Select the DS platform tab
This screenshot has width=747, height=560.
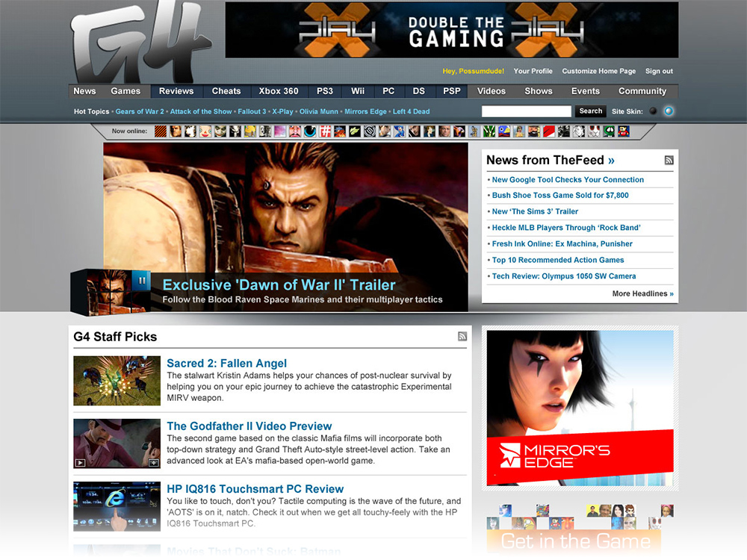[419, 91]
